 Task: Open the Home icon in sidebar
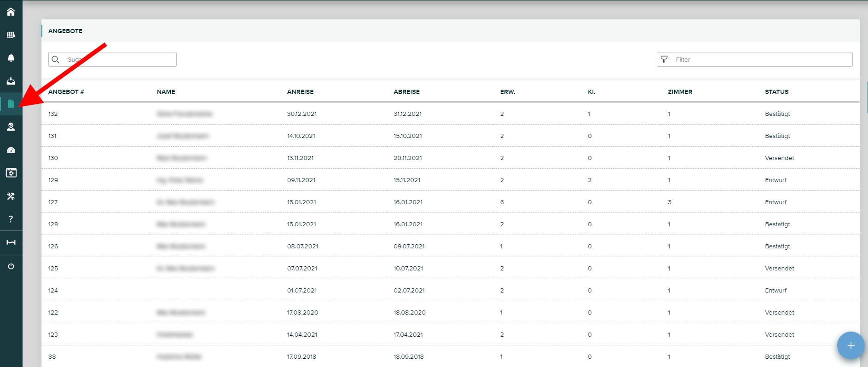tap(11, 12)
